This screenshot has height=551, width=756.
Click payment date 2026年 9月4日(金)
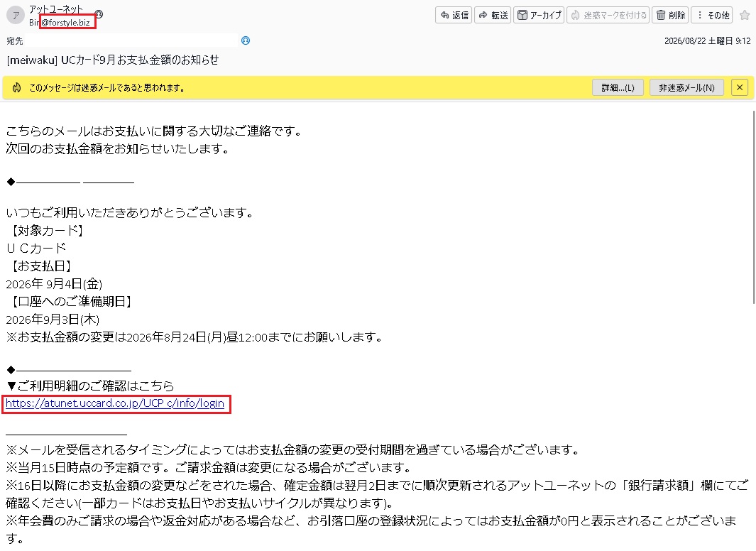[x=54, y=284]
